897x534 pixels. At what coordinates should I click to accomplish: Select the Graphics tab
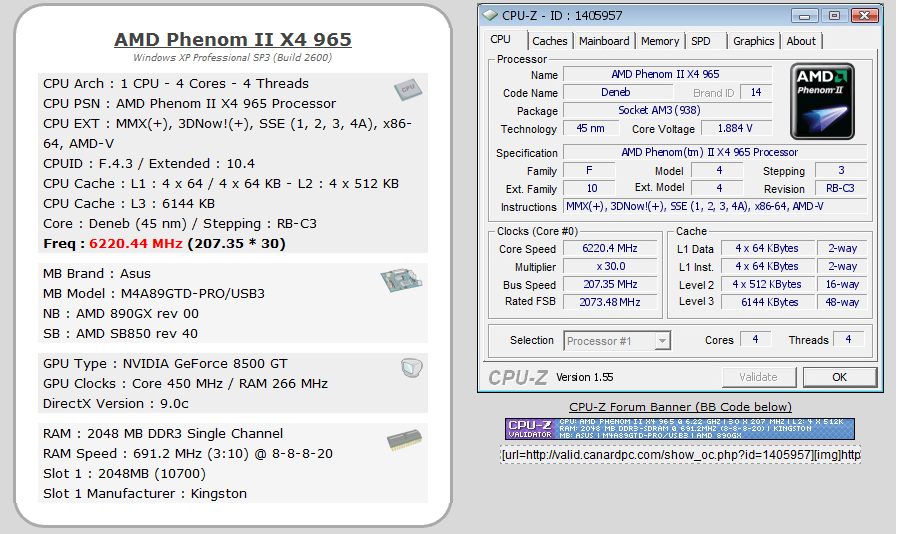point(753,41)
